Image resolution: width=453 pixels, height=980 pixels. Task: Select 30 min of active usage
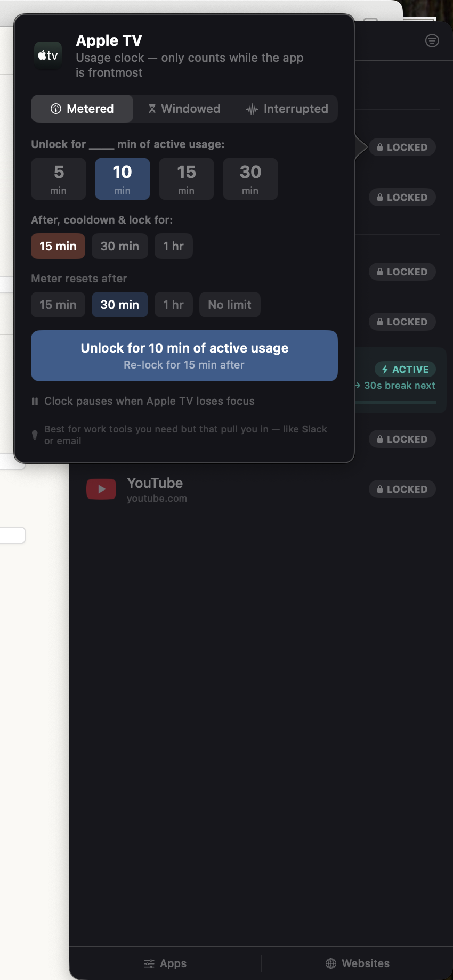250,179
